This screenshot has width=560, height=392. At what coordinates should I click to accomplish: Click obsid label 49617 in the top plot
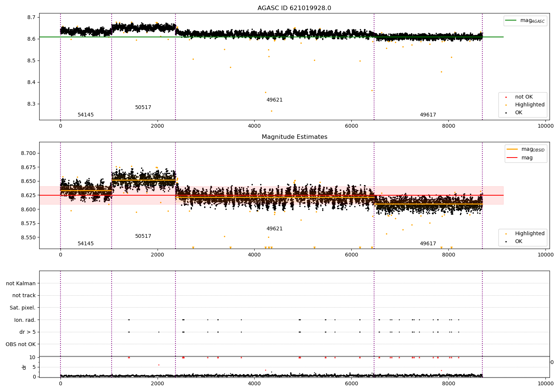coord(428,115)
